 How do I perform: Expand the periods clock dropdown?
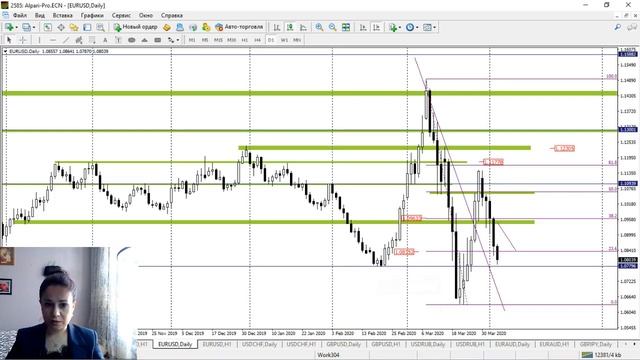[x=417, y=27]
